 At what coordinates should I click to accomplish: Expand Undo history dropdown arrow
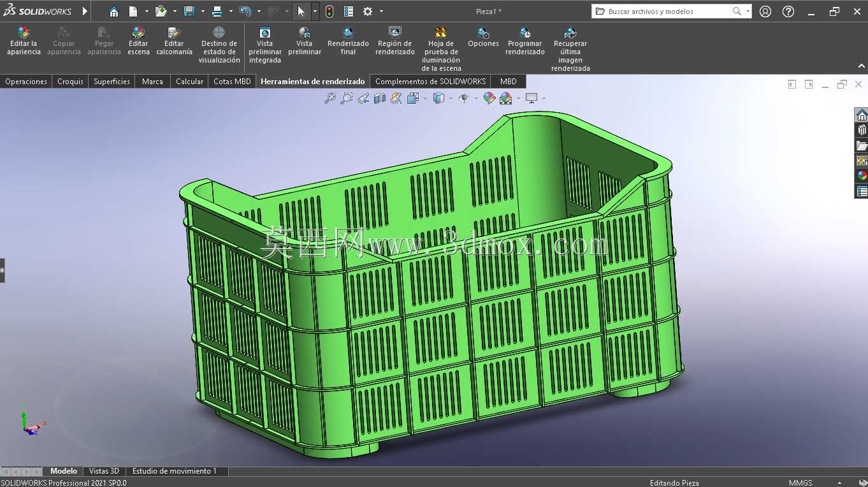(x=259, y=11)
